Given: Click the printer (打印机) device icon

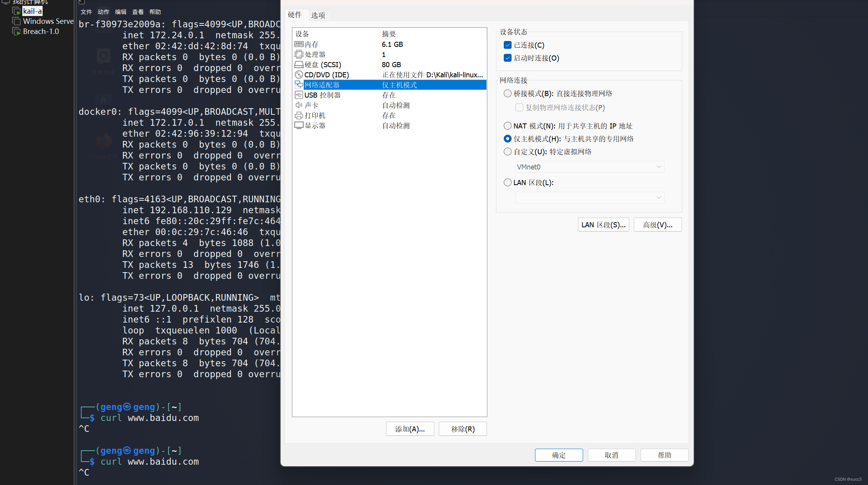Looking at the screenshot, I should 299,116.
